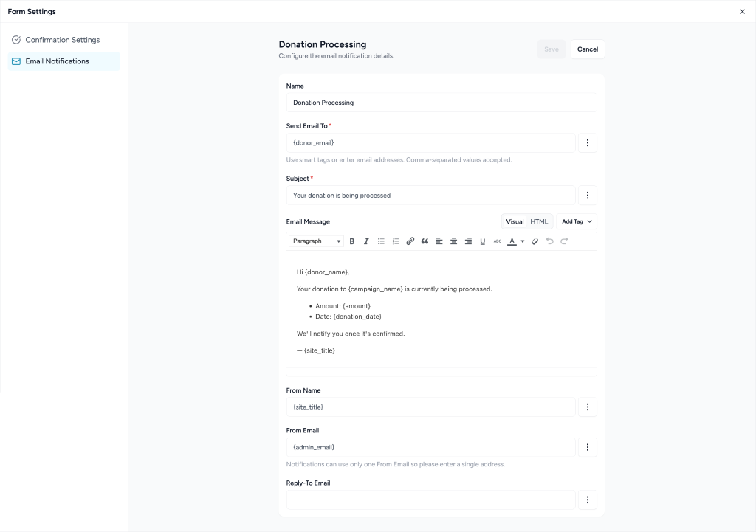Focus the Send Email To field
Screen dimensions: 756x532
[x=430, y=142]
